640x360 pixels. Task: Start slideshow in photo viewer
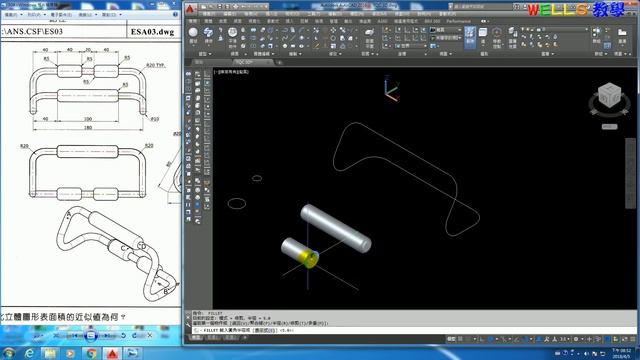pos(91,336)
